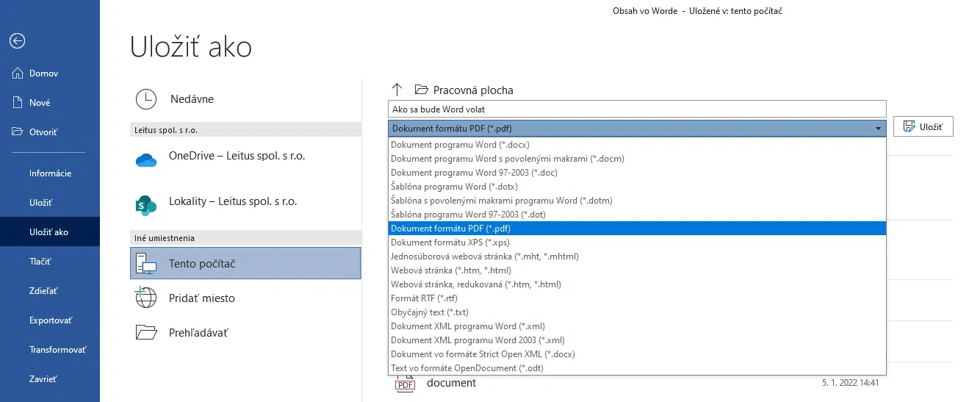Viewport: 980px width, 402px height.
Task: Select Tento počítač location
Action: (245, 263)
